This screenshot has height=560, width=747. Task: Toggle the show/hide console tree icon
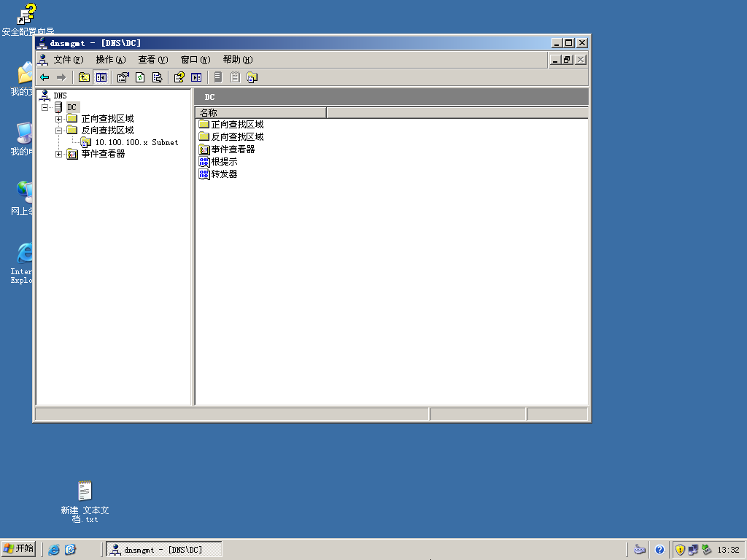coord(101,77)
